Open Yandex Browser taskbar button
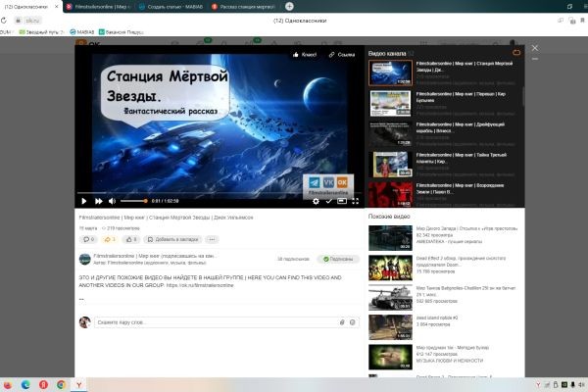 (x=79, y=385)
